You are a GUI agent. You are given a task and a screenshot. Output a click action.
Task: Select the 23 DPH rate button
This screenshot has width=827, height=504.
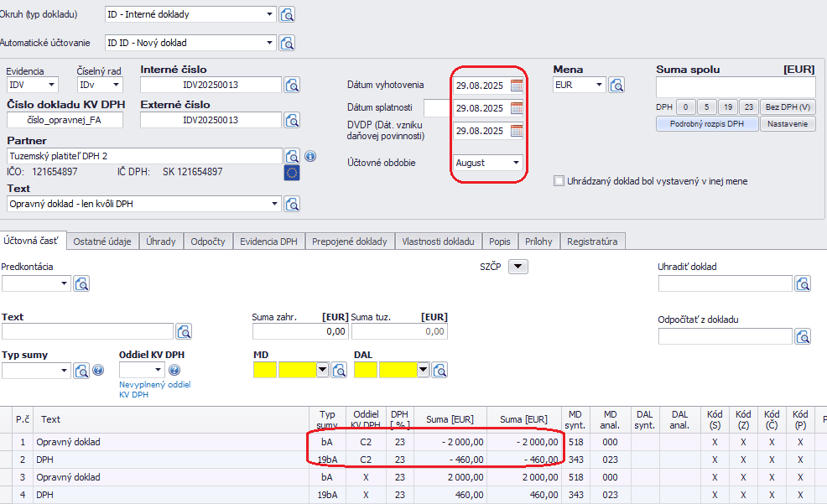[749, 107]
